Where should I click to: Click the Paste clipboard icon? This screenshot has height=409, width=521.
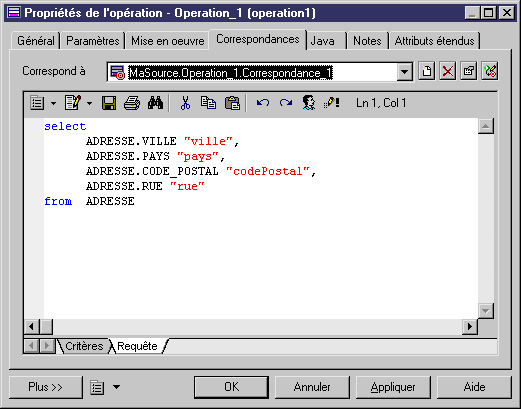[232, 103]
